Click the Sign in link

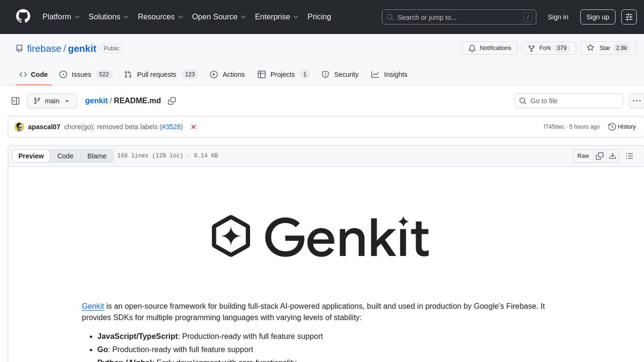pyautogui.click(x=558, y=17)
